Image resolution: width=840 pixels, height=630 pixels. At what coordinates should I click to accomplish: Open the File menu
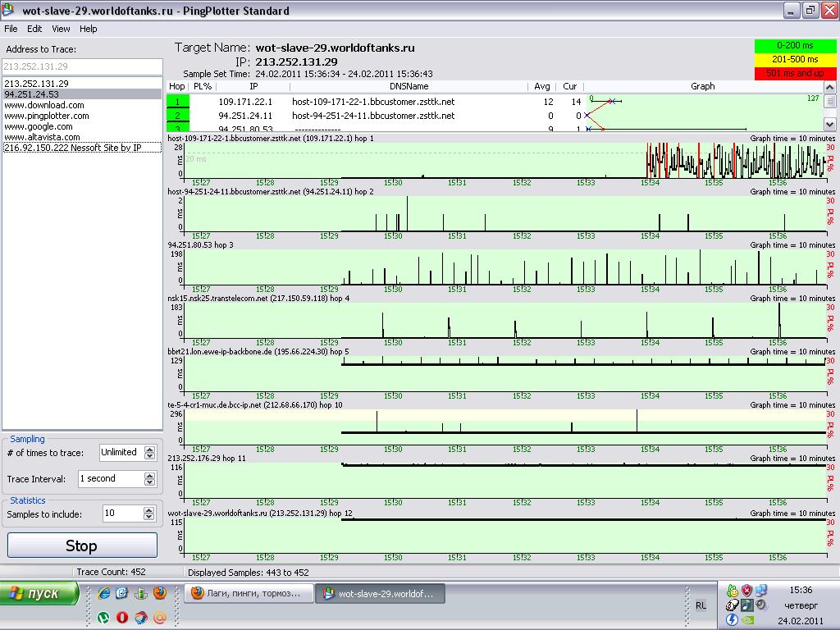point(11,29)
